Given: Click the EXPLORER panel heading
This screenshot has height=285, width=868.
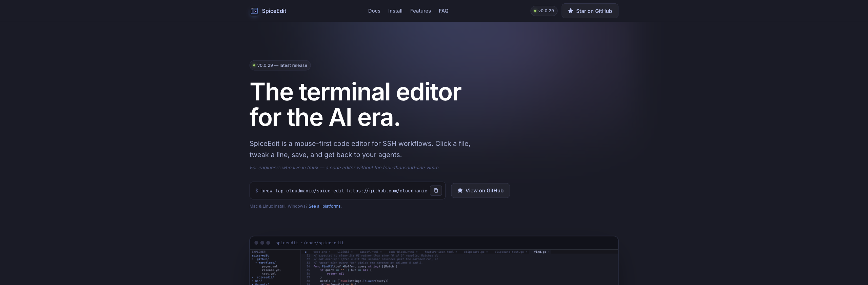Looking at the screenshot, I should [259, 252].
